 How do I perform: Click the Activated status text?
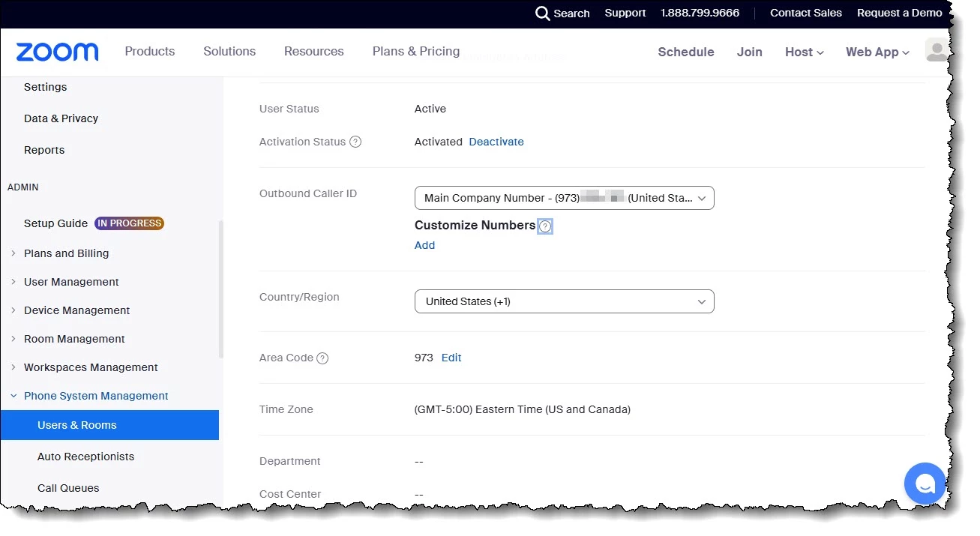tap(439, 142)
